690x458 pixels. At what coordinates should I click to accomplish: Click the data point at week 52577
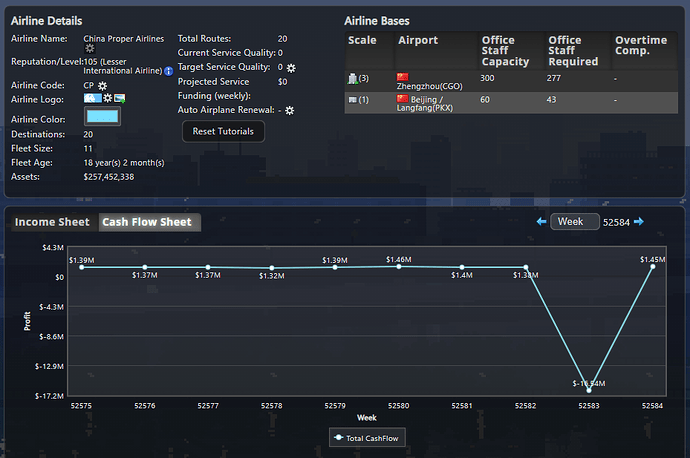tap(208, 267)
